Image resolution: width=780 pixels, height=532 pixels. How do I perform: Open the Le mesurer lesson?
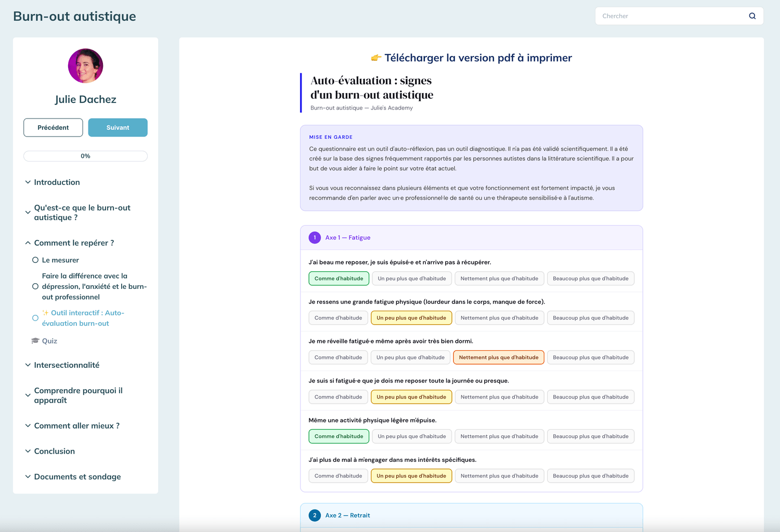60,260
